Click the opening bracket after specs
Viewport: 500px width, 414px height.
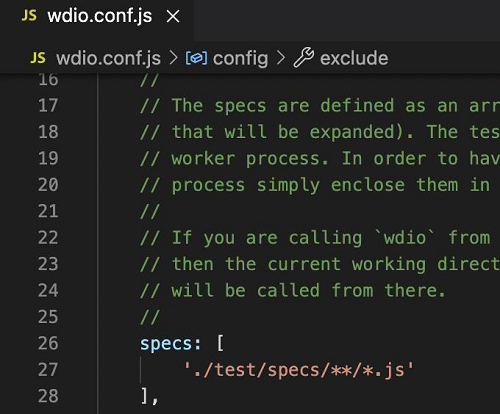pos(220,344)
